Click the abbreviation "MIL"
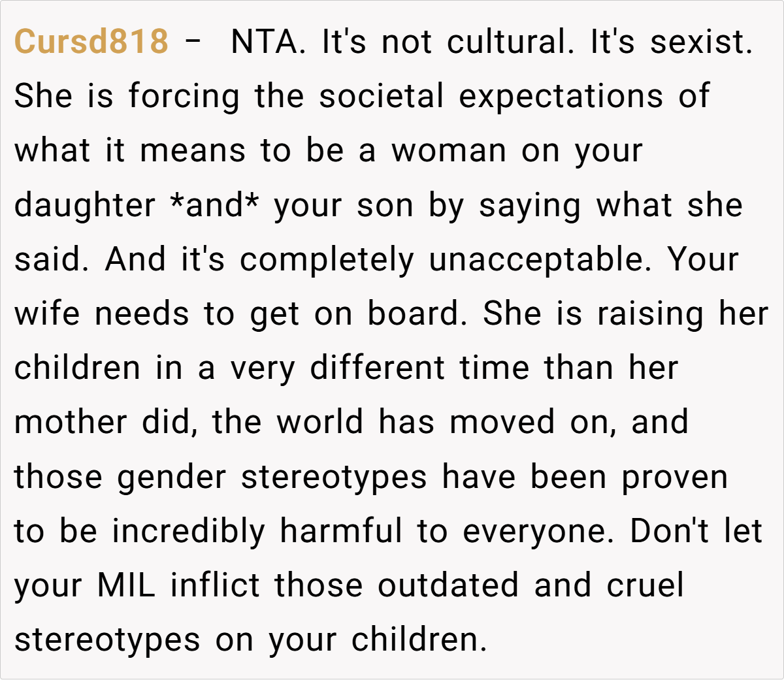The height and width of the screenshot is (680, 784). [x=126, y=585]
